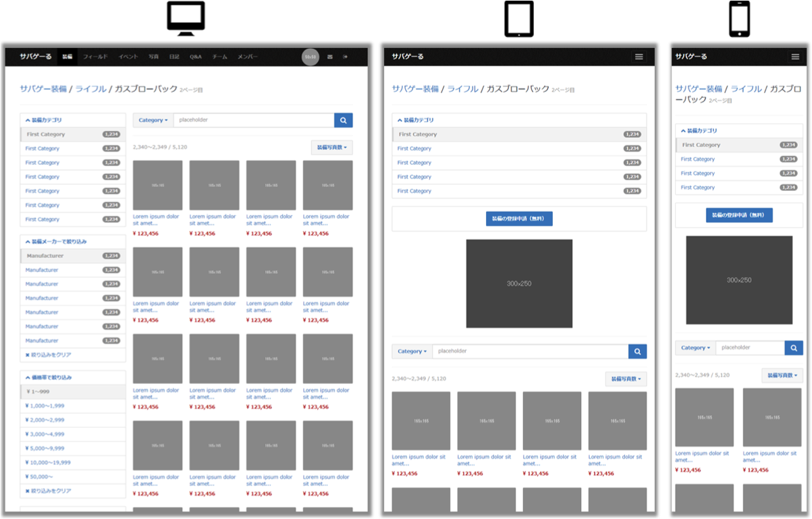Viewport: 812px width, 519px height.
Task: Open the 50x50 user avatar in desktop navbar
Action: (x=310, y=57)
